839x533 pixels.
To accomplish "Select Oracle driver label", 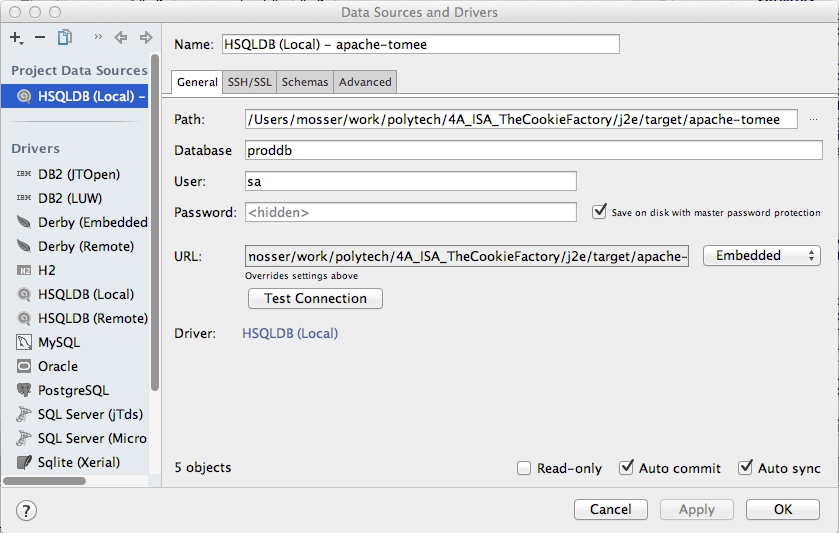I will click(58, 367).
